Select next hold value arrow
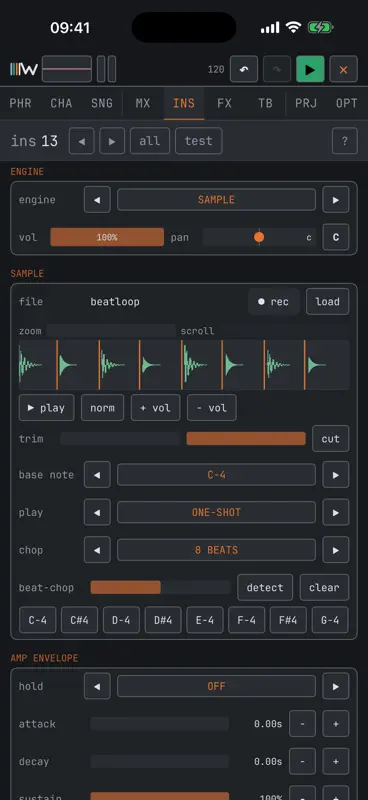The width and height of the screenshot is (368, 800). click(336, 686)
